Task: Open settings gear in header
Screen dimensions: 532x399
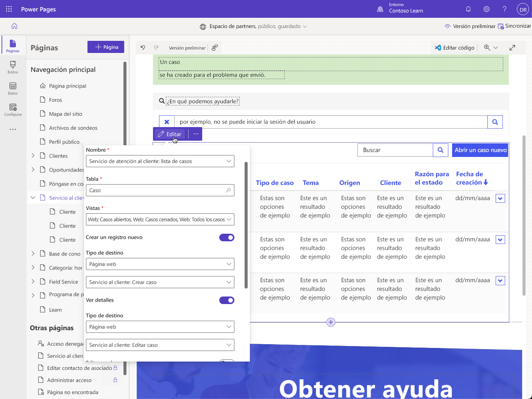Action: [x=487, y=9]
